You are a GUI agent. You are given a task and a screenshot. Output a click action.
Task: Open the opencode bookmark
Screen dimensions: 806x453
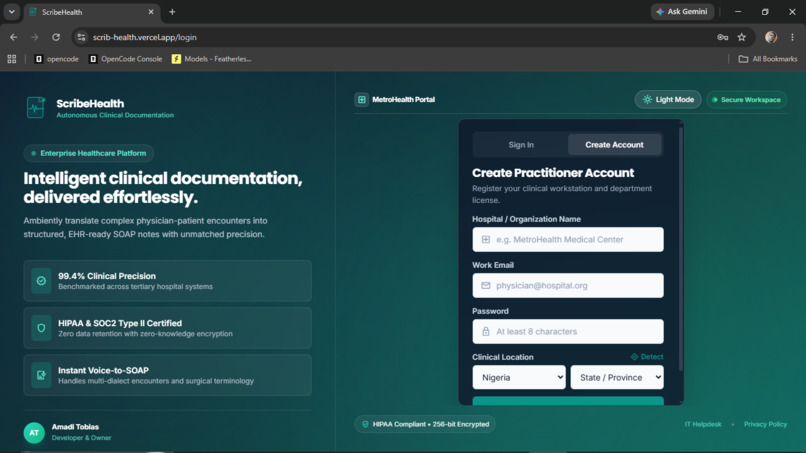[x=57, y=59]
